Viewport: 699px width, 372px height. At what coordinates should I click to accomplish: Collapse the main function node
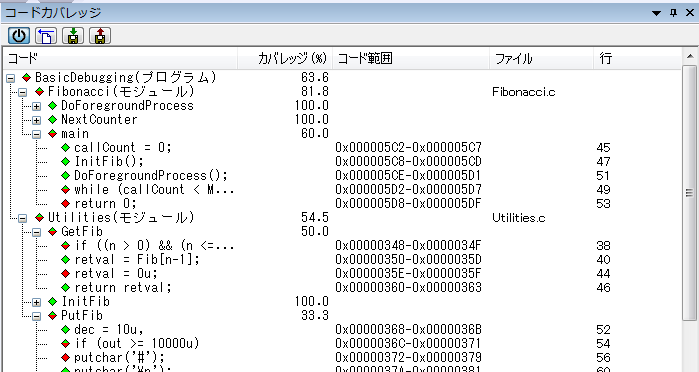coord(37,134)
